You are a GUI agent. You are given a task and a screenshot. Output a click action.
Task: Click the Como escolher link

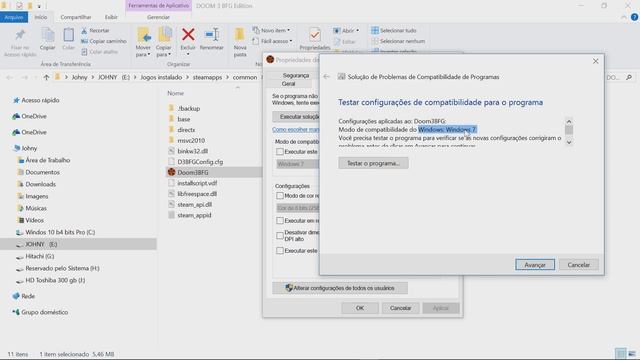tap(296, 130)
